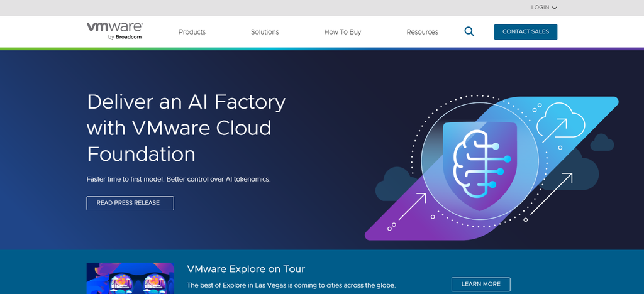Viewport: 644px width, 294px height.
Task: Click the VMware Explore on Tour thumbnail
Action: (130, 278)
